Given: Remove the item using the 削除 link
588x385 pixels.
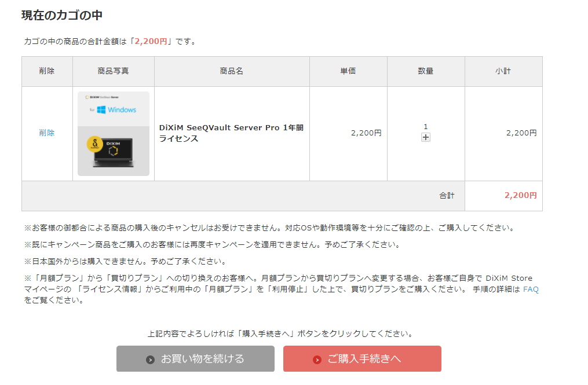Looking at the screenshot, I should coord(47,133).
